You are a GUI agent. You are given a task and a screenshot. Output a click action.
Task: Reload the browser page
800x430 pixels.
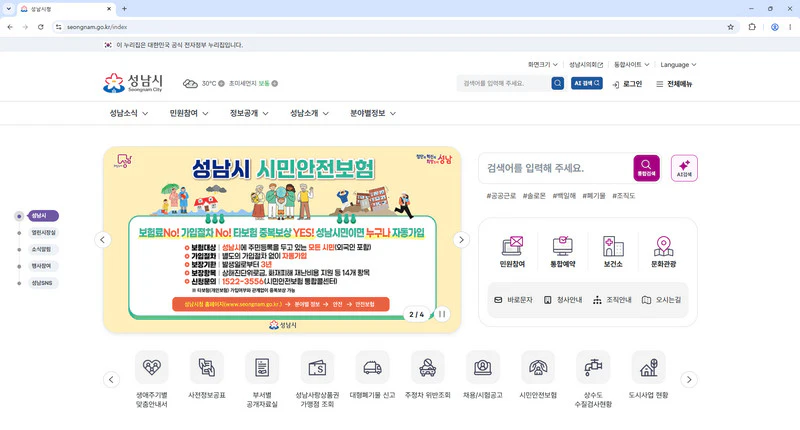point(40,27)
